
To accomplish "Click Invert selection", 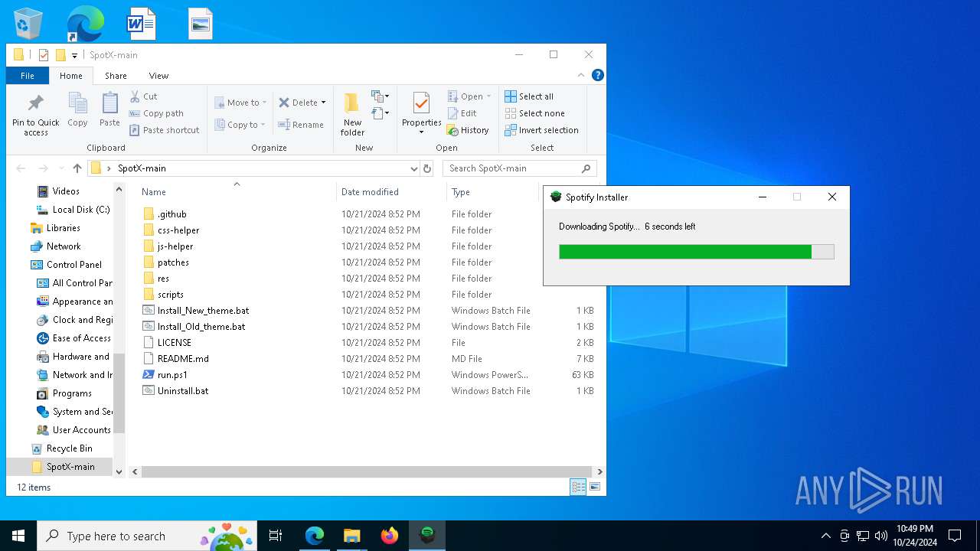I will (x=541, y=130).
